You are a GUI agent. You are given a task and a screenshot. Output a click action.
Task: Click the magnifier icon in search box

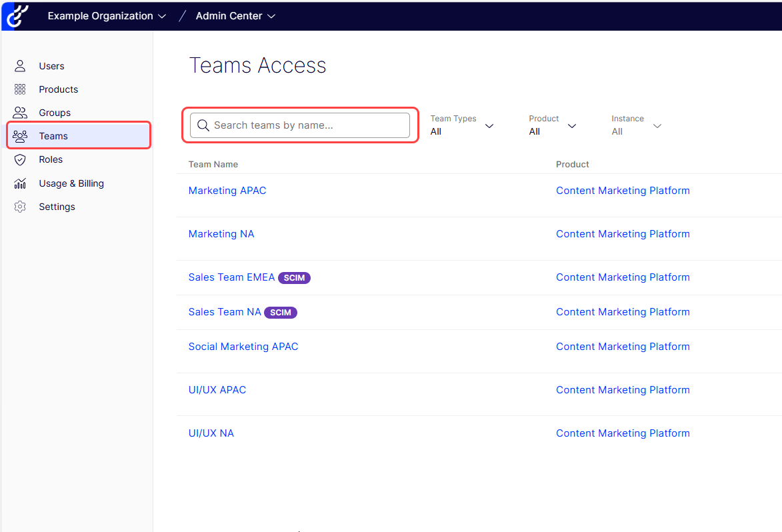[x=203, y=125]
